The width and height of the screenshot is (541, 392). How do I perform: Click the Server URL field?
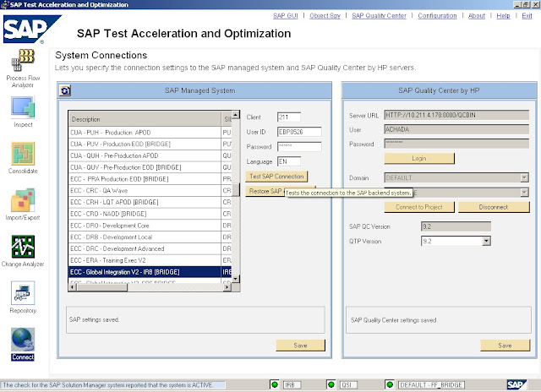456,115
